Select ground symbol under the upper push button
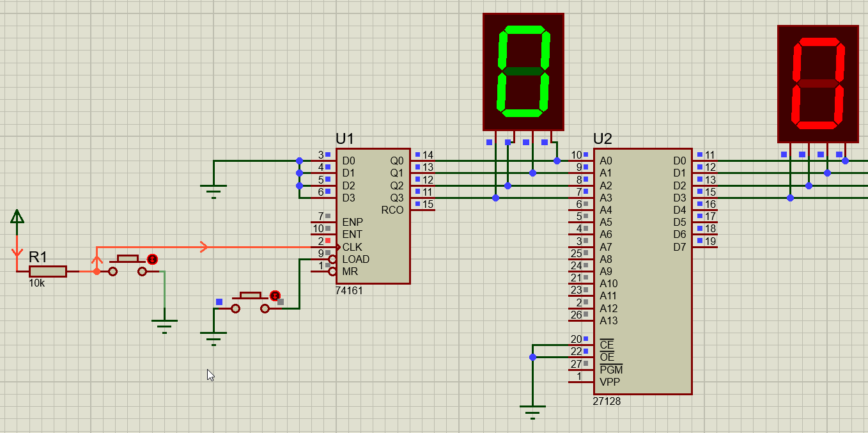Image resolution: width=868 pixels, height=433 pixels. tap(164, 324)
